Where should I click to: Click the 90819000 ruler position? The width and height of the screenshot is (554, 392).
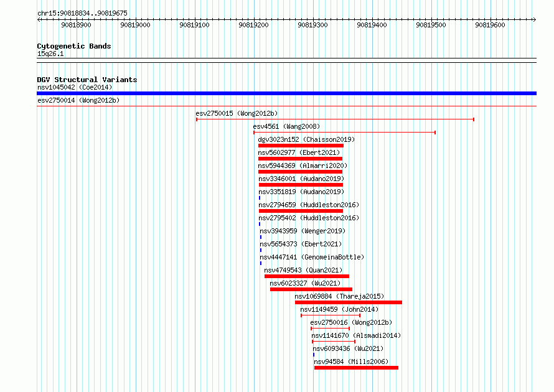(x=135, y=25)
